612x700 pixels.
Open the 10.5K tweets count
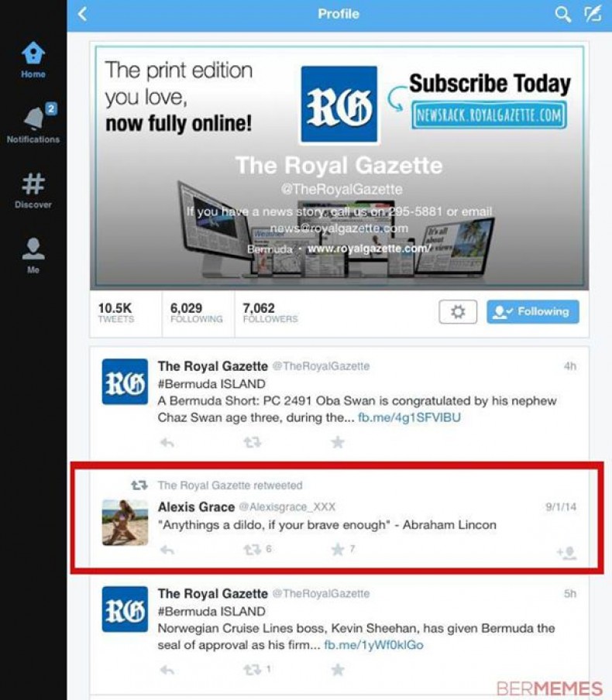click(x=115, y=313)
